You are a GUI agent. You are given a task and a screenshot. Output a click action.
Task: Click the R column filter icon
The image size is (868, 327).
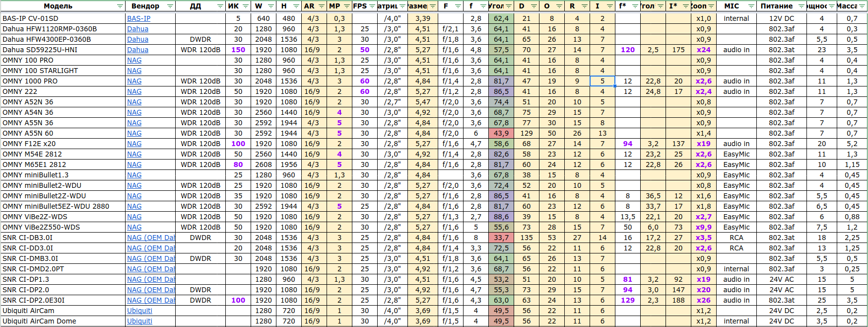585,6
